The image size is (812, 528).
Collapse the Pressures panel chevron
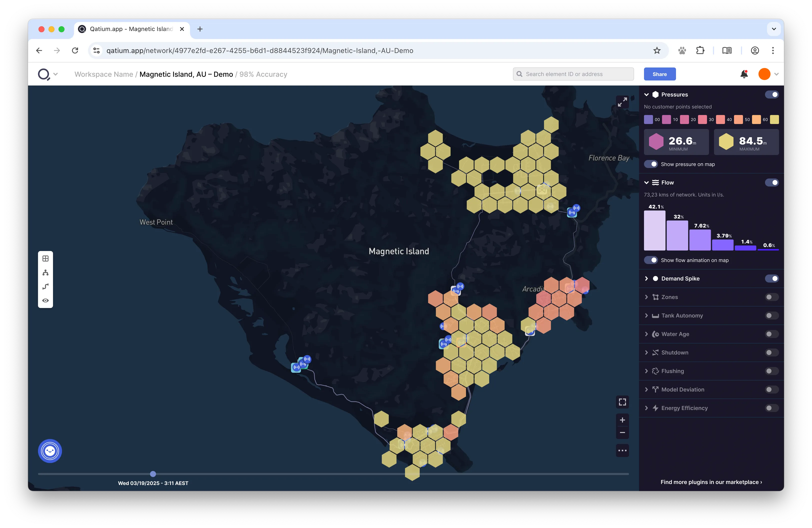646,94
